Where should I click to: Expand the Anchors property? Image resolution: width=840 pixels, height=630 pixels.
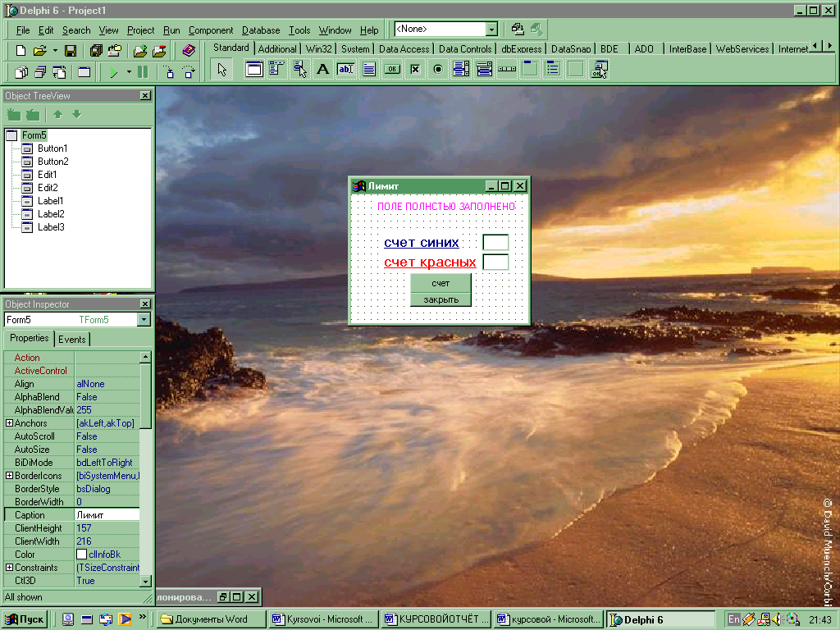pyautogui.click(x=9, y=423)
